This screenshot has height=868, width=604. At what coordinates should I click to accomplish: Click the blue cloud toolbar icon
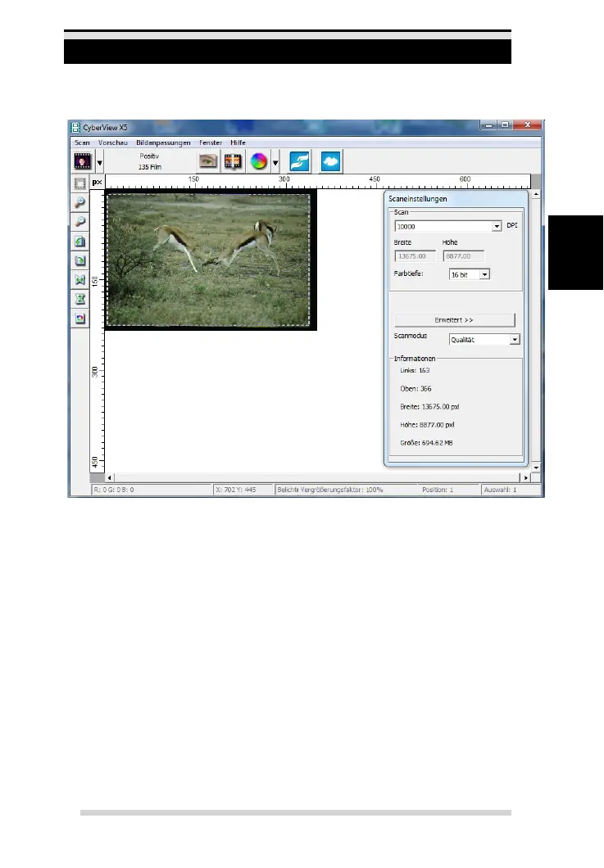[x=330, y=161]
